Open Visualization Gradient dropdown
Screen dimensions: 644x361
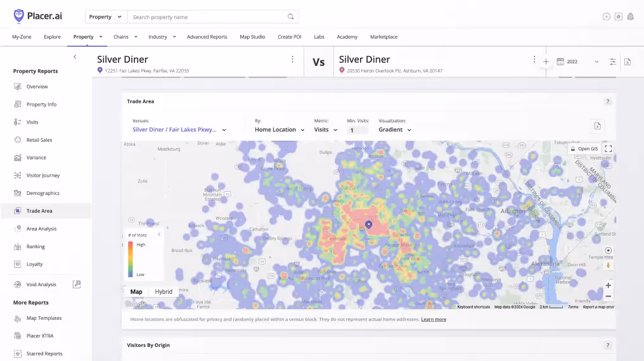click(x=395, y=130)
